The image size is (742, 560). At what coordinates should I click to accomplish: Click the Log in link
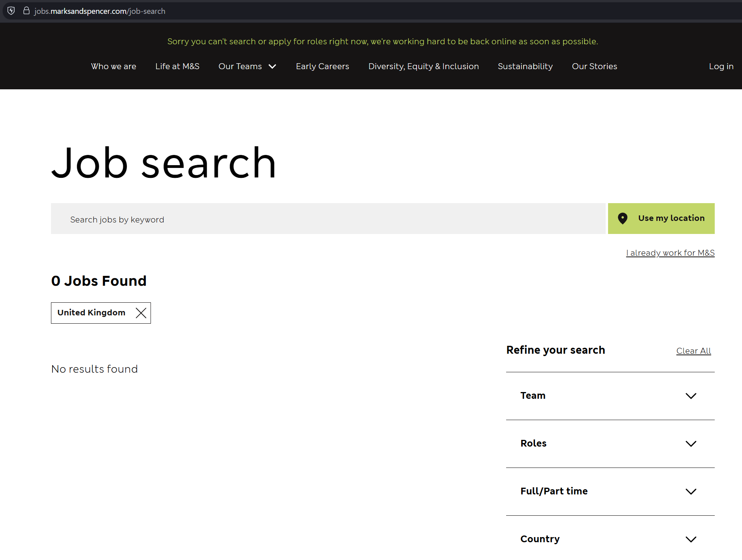(721, 66)
